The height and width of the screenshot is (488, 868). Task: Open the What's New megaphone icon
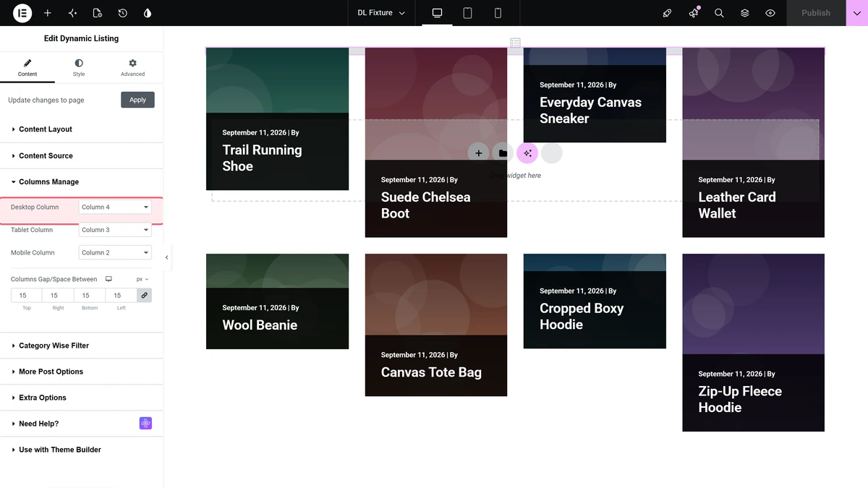694,13
